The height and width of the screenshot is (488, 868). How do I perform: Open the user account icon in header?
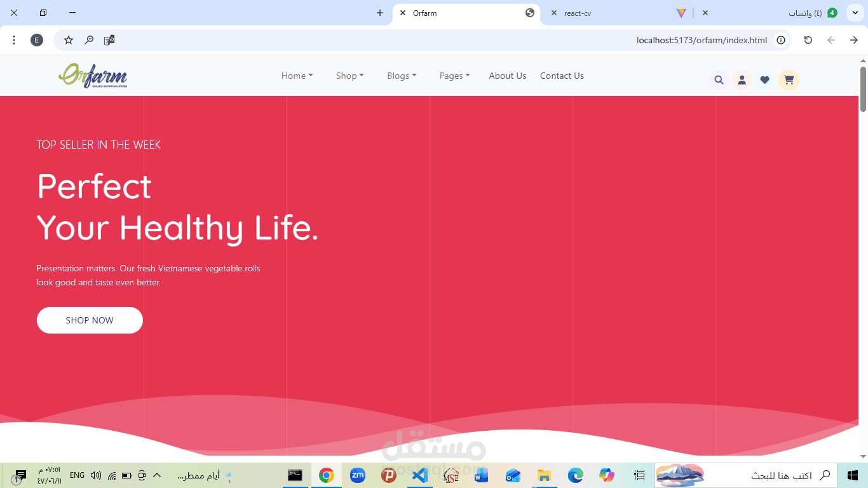(742, 80)
